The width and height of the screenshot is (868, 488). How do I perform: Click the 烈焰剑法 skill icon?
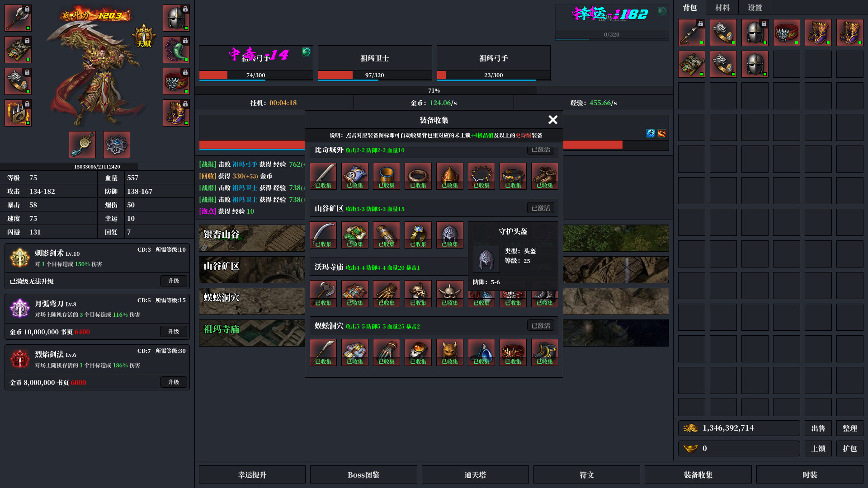coord(19,359)
